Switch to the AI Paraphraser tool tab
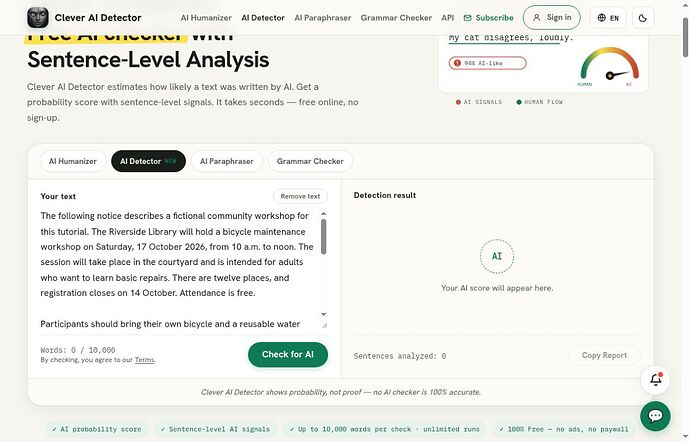Screen dimensions: 690x442 point(227,161)
